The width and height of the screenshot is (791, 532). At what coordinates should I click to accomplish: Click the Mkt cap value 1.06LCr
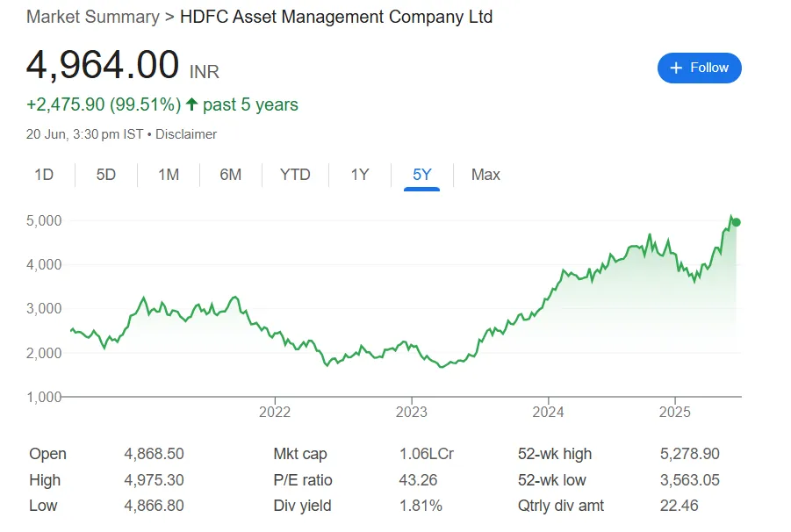pos(427,453)
